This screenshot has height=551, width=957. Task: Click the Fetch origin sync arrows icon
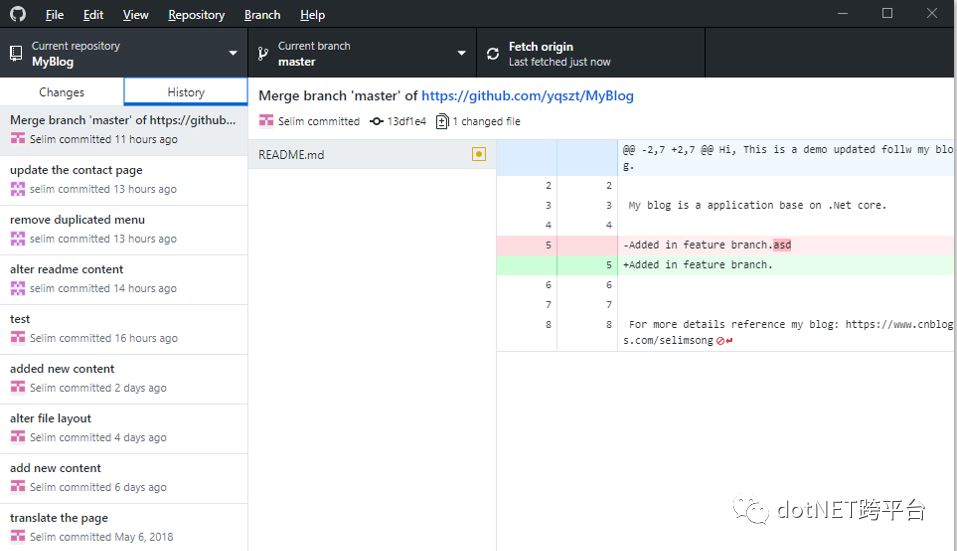coord(493,54)
